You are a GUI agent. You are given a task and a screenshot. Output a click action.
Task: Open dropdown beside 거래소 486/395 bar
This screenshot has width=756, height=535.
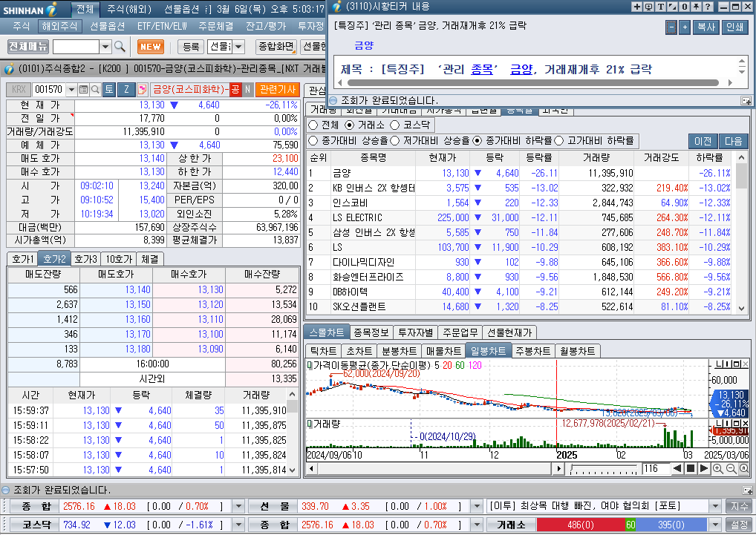click(715, 525)
